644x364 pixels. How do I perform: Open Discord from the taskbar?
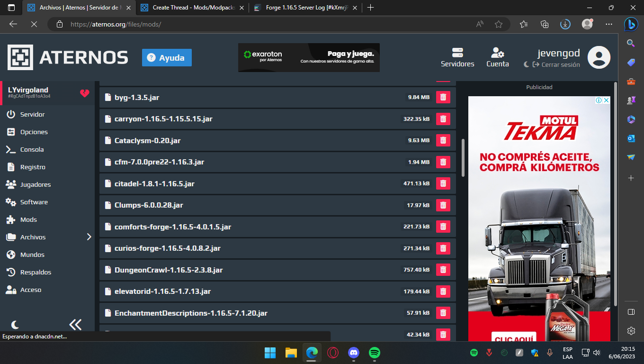(x=354, y=353)
